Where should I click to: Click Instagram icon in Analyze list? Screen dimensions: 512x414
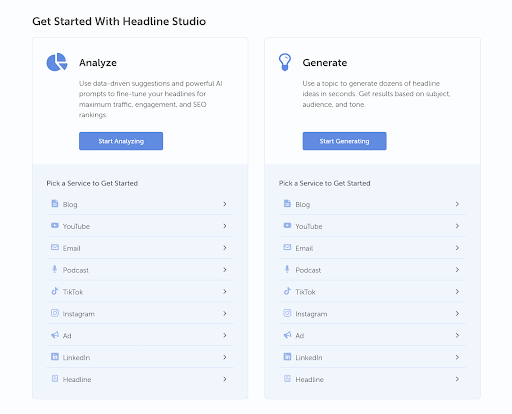pos(55,313)
